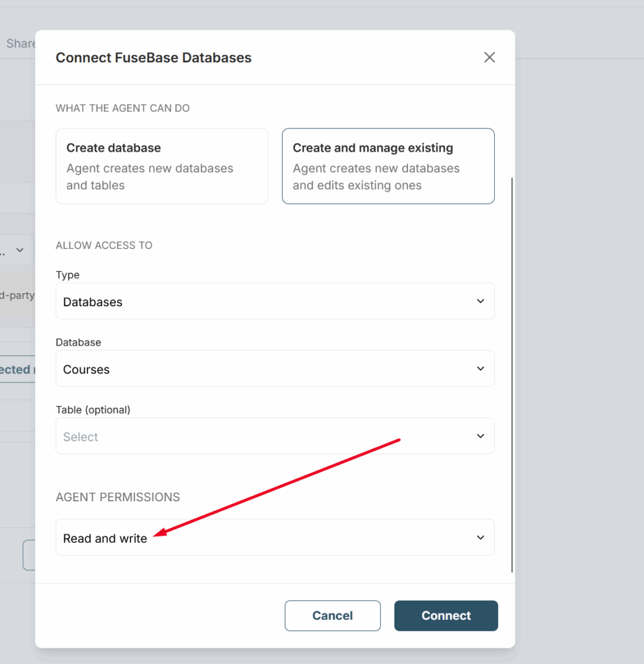Switch to the Share tab behind dialog
Screen dimensions: 644x664
pyautogui.click(x=19, y=43)
